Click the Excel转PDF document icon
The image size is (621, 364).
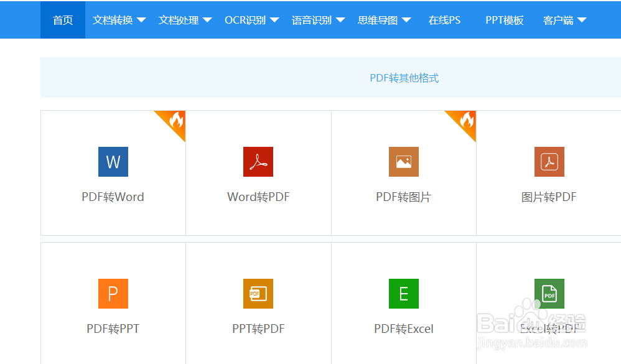[x=549, y=294]
